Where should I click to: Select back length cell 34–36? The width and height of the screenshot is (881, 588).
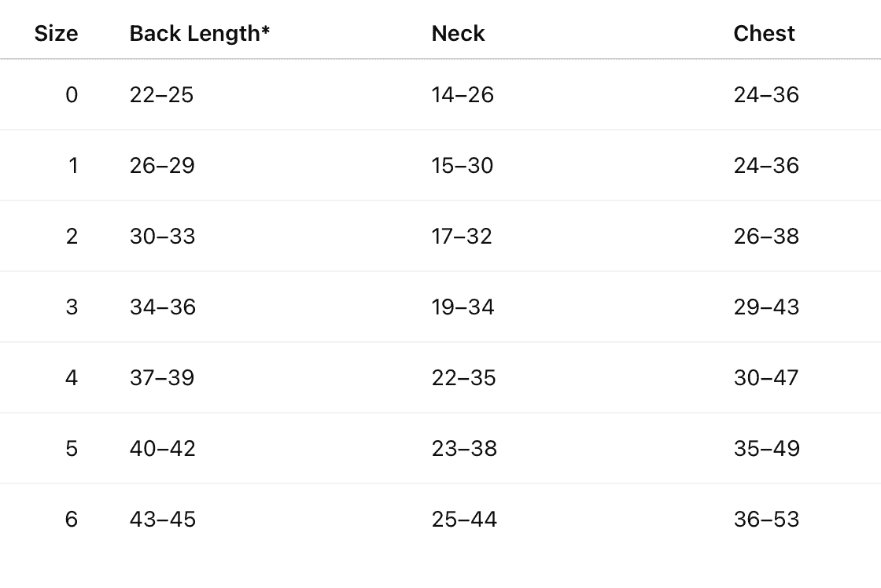tap(162, 307)
